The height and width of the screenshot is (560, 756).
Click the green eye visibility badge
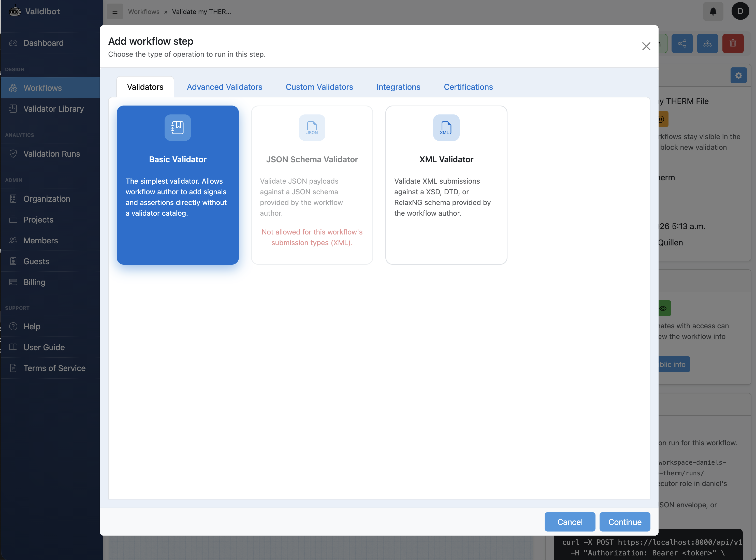tap(664, 308)
